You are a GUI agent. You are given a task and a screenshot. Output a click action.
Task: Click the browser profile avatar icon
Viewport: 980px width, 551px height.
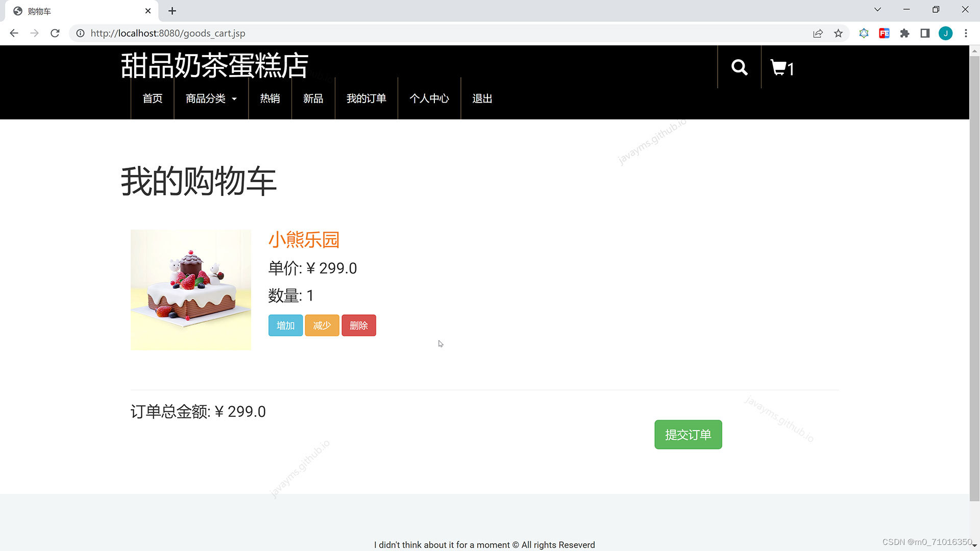click(946, 33)
